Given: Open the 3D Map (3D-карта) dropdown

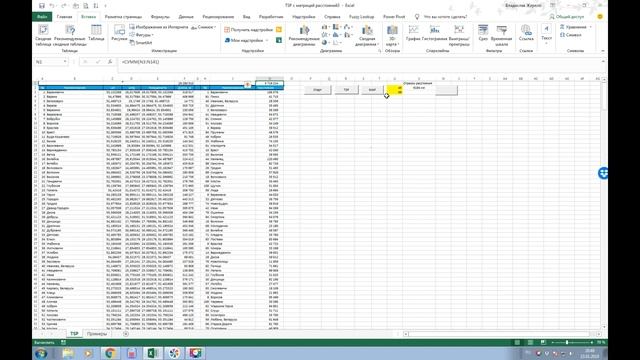Looking at the screenshot, I should tap(392, 35).
